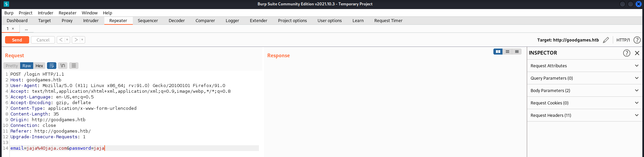644x157 pixels.
Task: Click the pencil icon to edit target
Action: [606, 40]
